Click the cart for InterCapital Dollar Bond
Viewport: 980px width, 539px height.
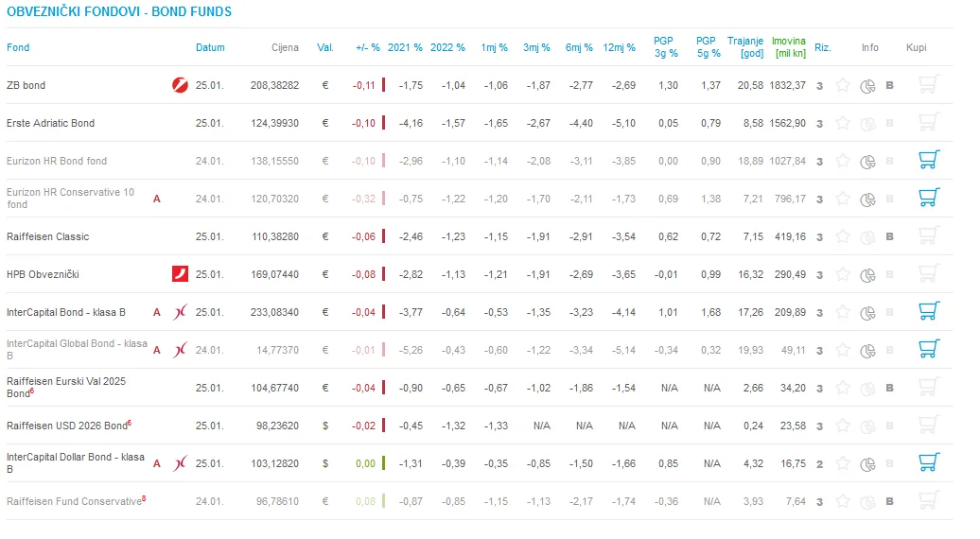[929, 462]
